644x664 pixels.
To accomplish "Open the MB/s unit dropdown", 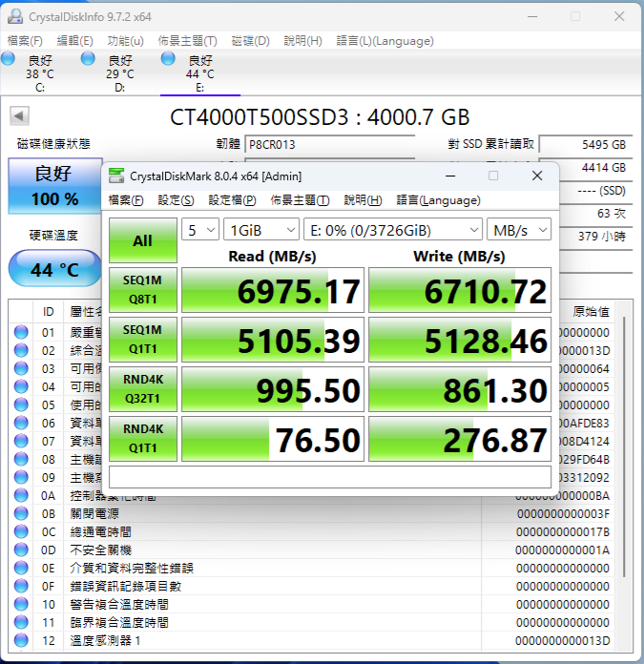I will point(519,230).
